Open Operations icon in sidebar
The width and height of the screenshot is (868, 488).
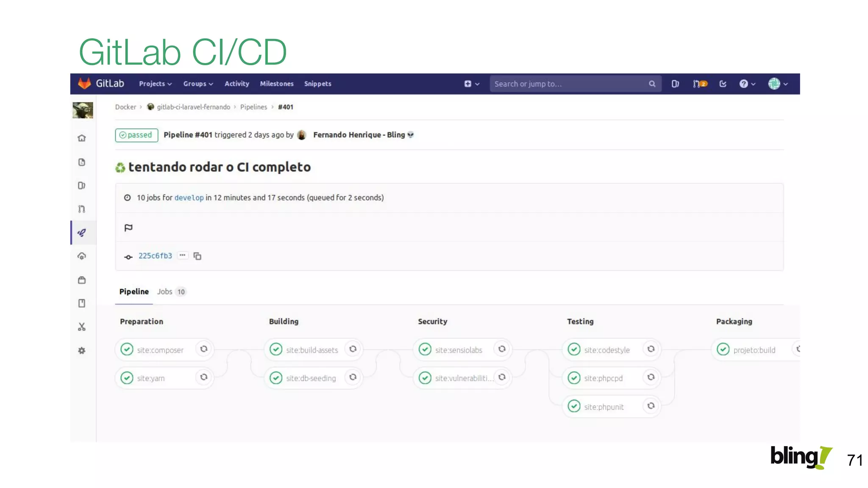82,256
